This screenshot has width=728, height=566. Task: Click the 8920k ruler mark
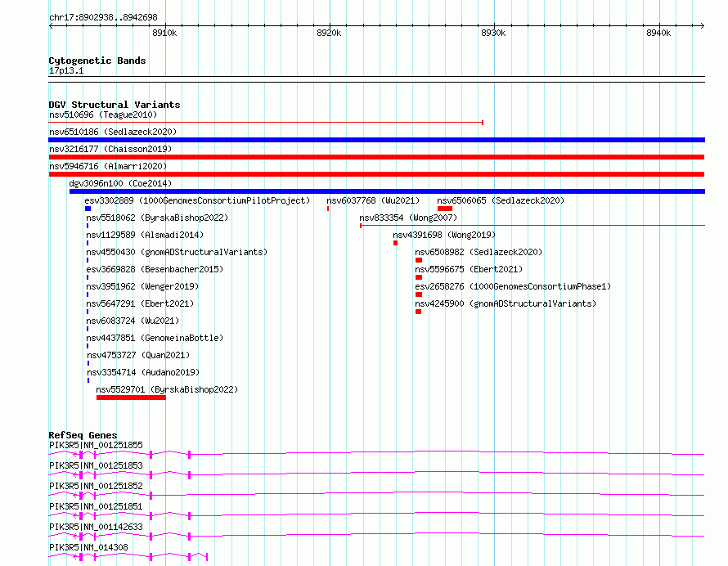pos(329,33)
